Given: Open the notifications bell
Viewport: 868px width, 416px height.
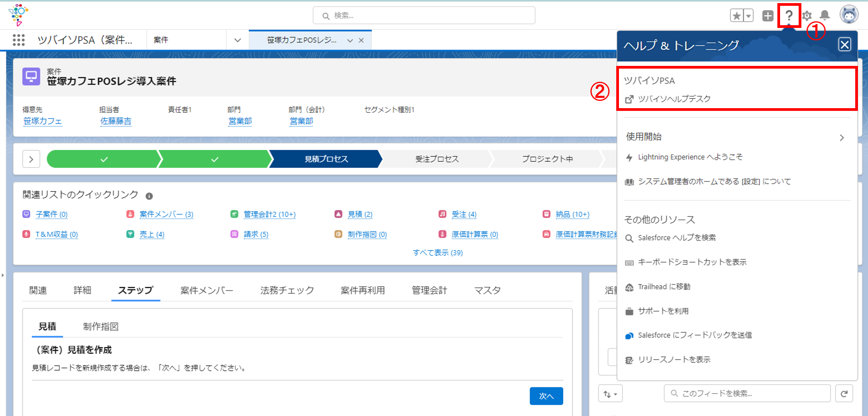Looking at the screenshot, I should [825, 15].
